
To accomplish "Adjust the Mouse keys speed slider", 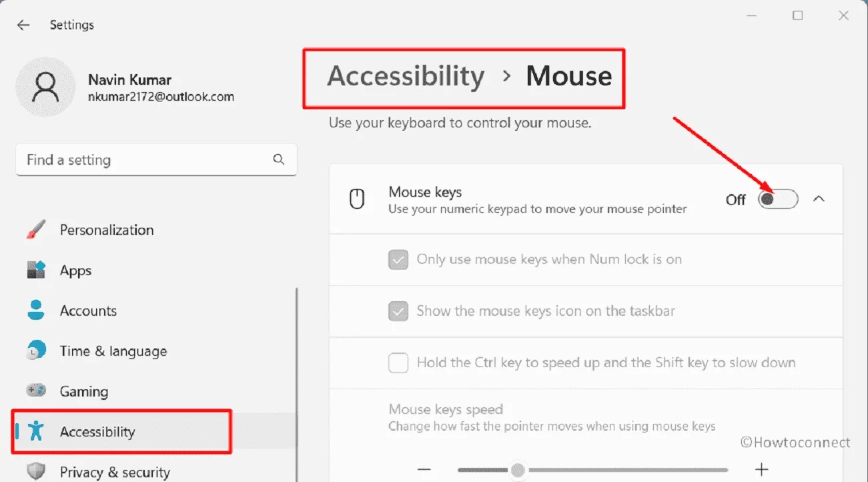I will click(x=518, y=470).
